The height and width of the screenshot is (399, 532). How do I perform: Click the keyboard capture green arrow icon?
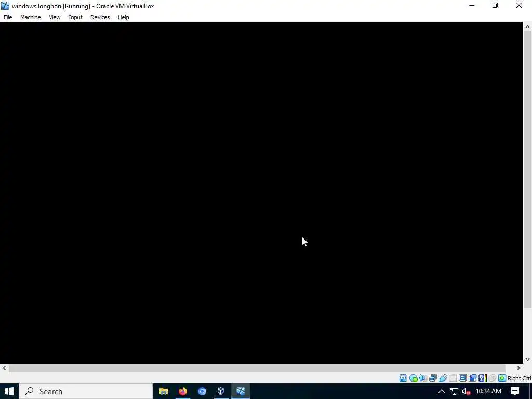click(502, 378)
